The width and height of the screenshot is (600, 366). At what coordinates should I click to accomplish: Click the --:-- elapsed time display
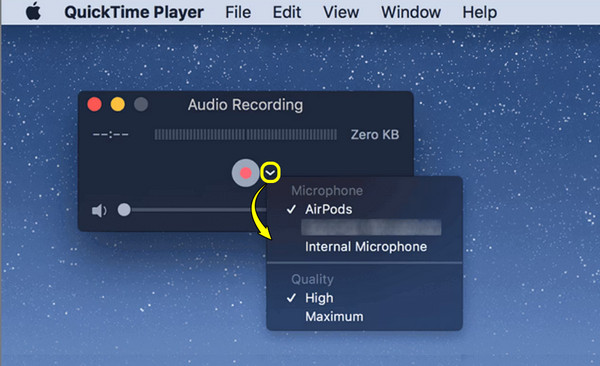(x=111, y=135)
